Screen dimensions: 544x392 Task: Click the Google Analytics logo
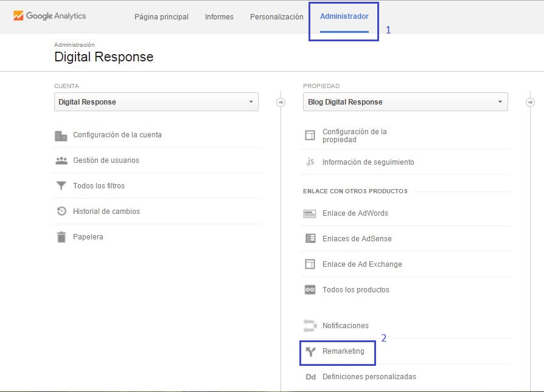pos(50,16)
